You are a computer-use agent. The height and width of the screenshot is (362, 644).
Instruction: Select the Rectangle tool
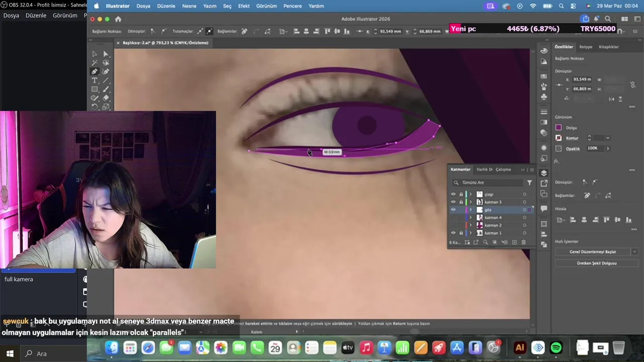click(x=95, y=89)
